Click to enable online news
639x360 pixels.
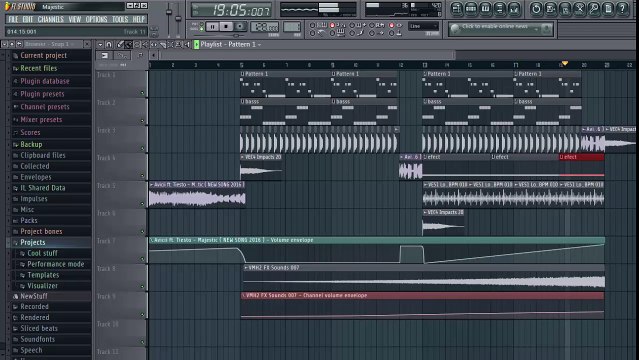pos(495,27)
